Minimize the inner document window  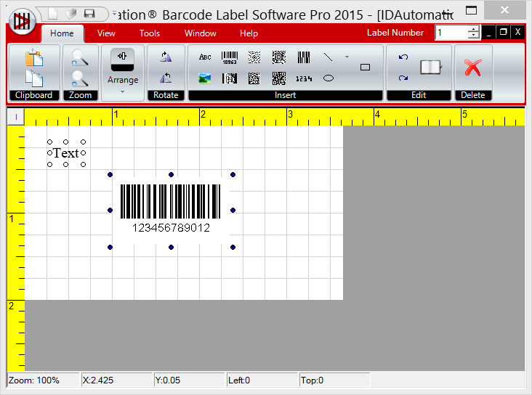[x=488, y=32]
